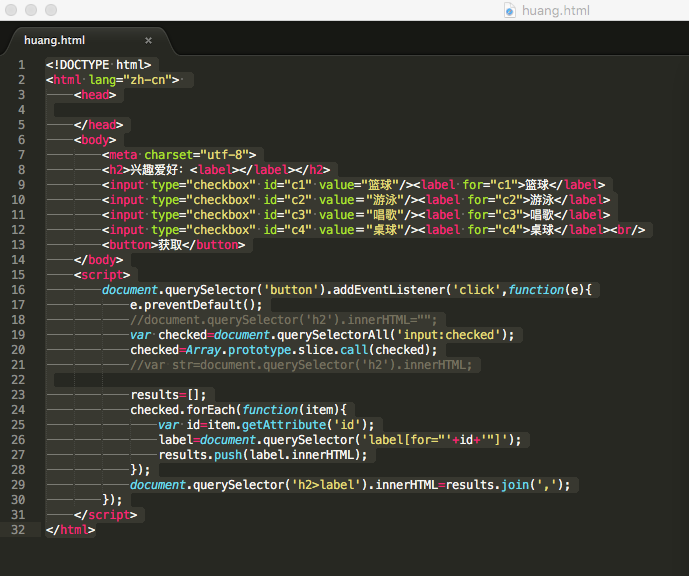The image size is (689, 576).
Task: Click the opening head tag
Action: [95, 95]
